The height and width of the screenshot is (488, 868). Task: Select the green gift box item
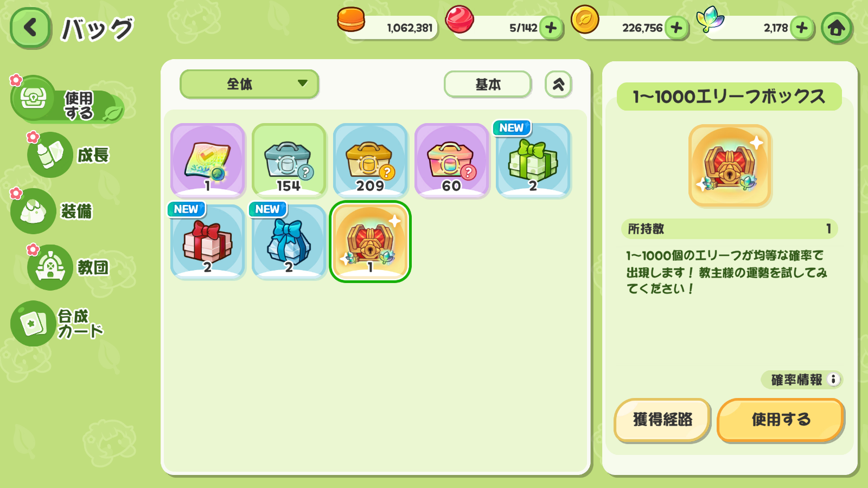533,160
